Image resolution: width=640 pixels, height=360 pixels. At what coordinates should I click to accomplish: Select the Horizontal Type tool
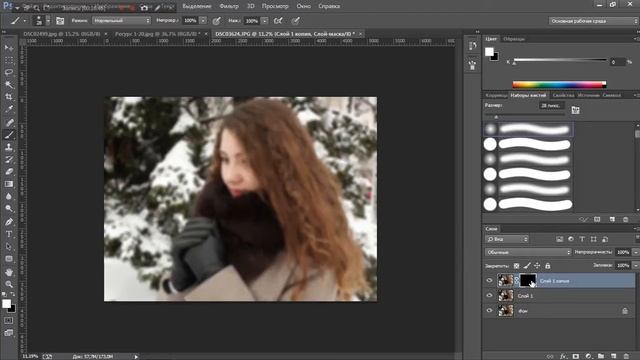tap(9, 234)
